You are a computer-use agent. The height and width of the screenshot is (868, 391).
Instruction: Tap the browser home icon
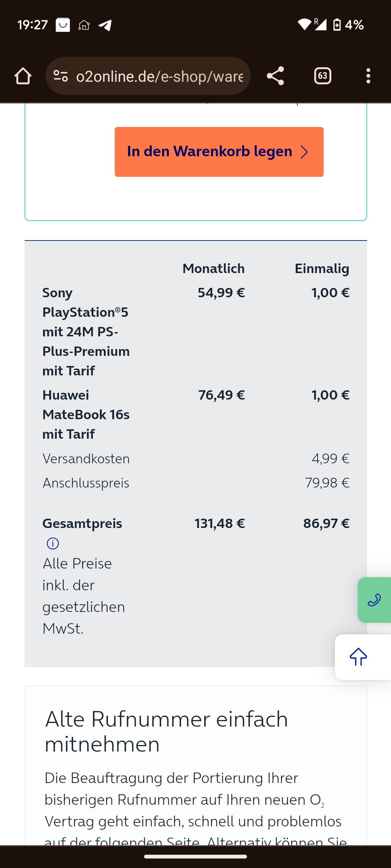point(23,76)
